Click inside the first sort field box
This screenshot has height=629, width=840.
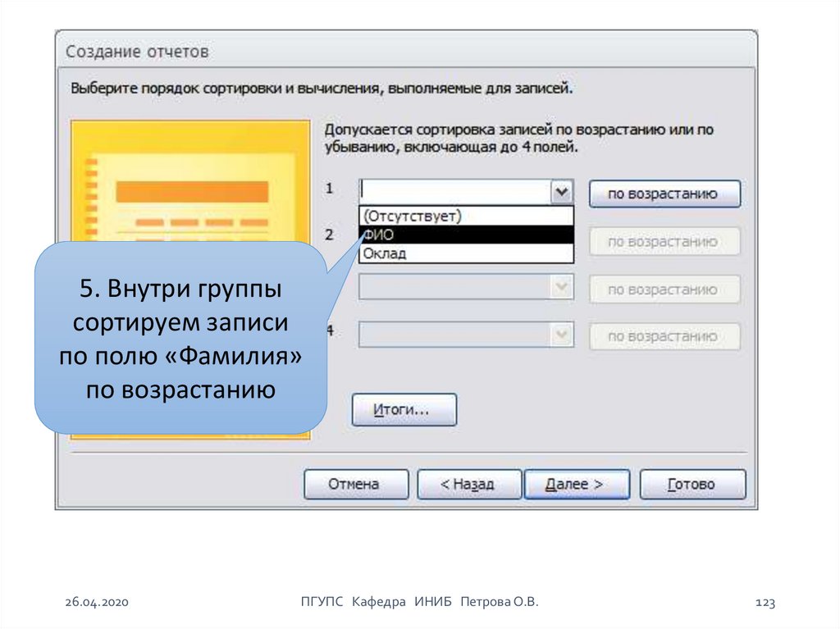[454, 193]
